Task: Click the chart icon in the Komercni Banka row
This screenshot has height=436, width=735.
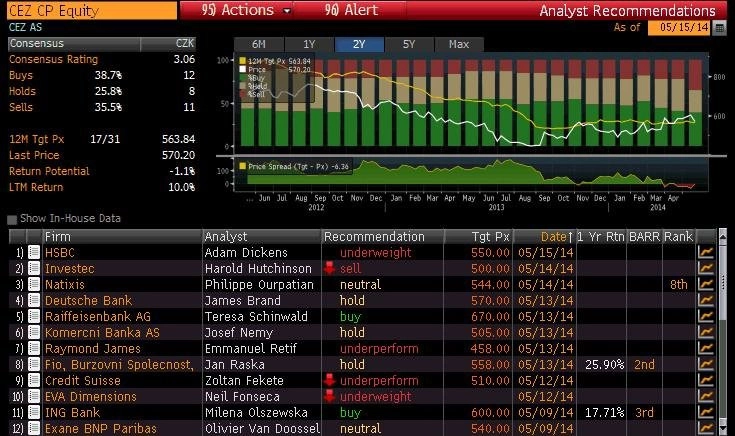Action: pos(705,332)
